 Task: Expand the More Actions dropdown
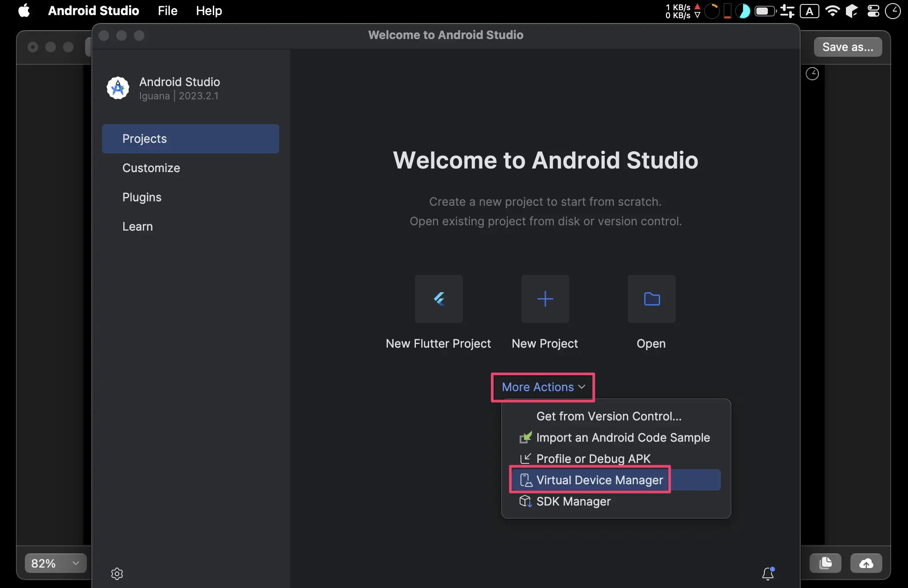point(543,387)
